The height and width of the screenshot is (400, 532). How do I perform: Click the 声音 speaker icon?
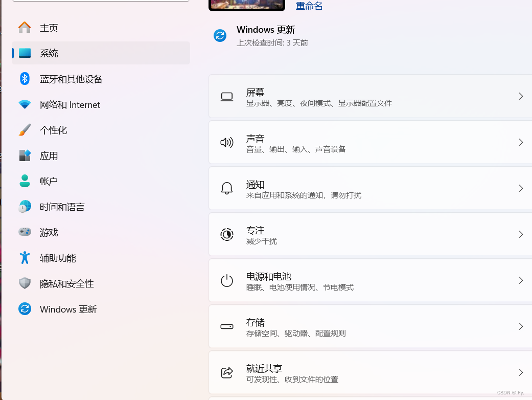click(227, 142)
